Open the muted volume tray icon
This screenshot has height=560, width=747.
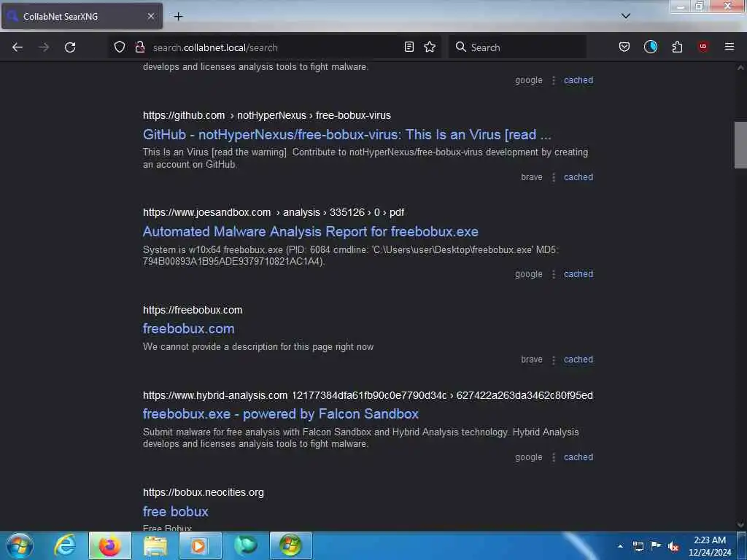[x=673, y=546]
